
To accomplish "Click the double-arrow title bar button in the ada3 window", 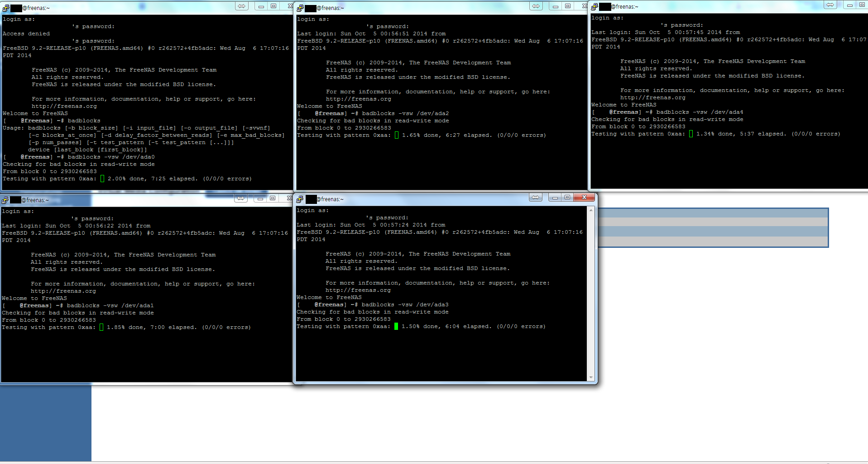I will pyautogui.click(x=536, y=198).
